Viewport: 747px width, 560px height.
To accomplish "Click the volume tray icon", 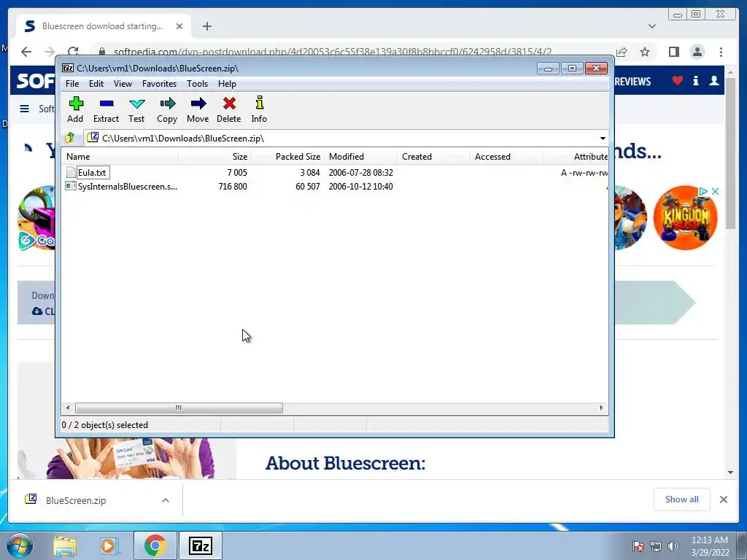I will 673,546.
